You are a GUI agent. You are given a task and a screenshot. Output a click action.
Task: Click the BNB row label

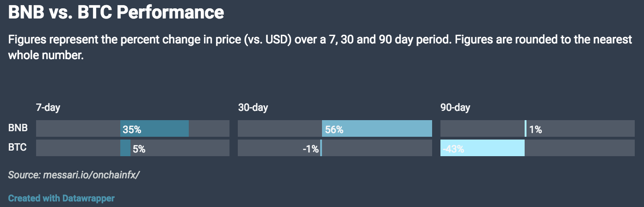pos(18,128)
